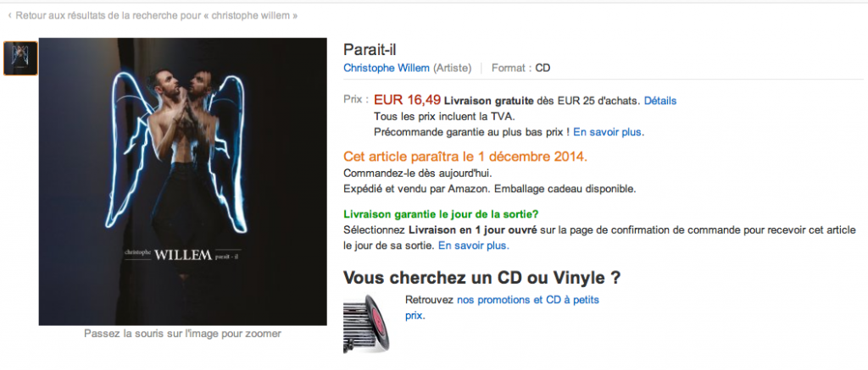Click the (Artiste) label next to the artist name

coord(453,68)
